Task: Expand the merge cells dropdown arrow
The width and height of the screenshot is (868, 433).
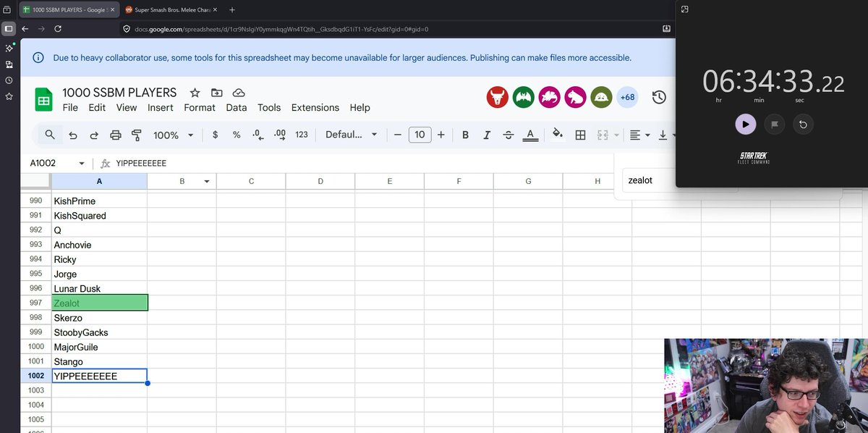Action: 616,135
